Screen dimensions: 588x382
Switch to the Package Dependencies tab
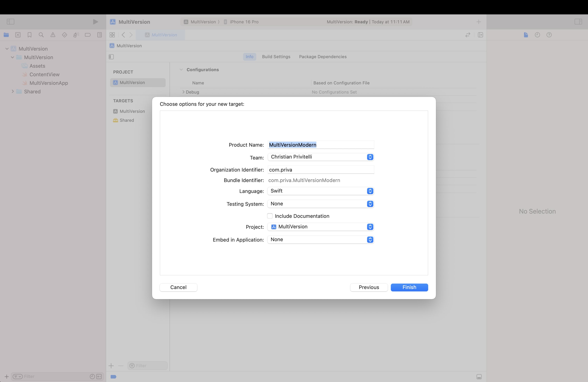pyautogui.click(x=323, y=57)
